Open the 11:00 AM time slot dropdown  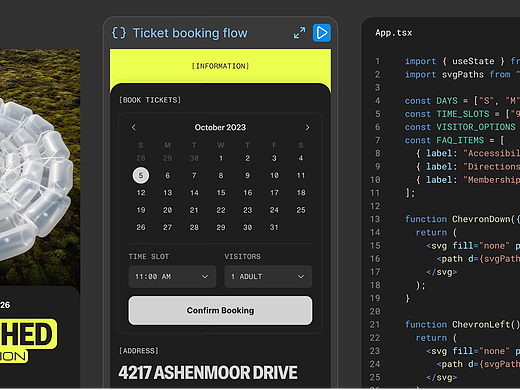tap(172, 277)
